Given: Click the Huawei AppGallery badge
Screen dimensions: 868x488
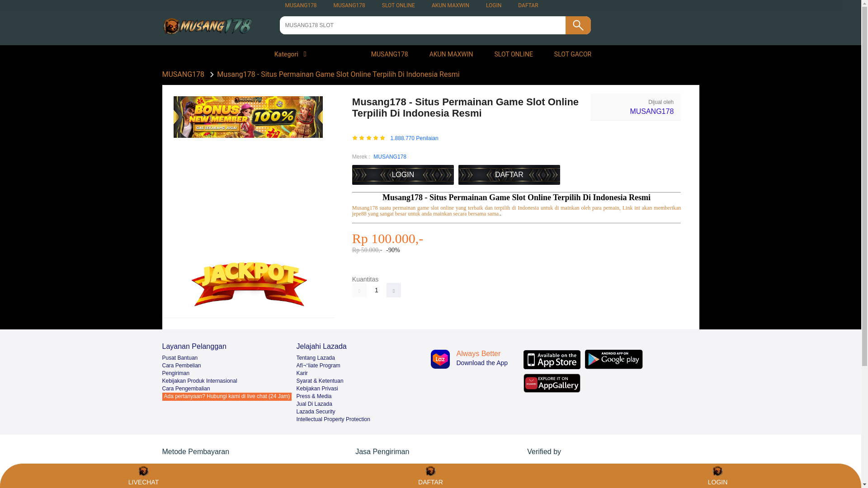Looking at the screenshot, I should click(x=552, y=383).
